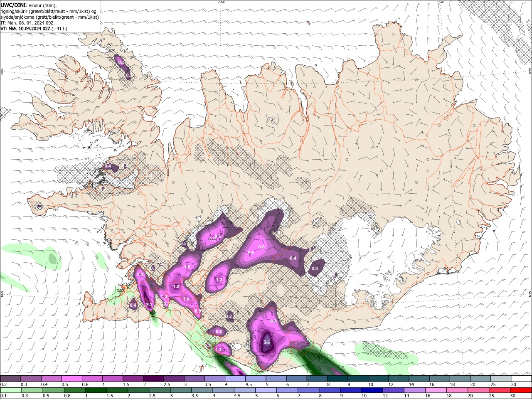Click the UWC/DINI title text
This screenshot has height=399, width=532.
pos(12,5)
